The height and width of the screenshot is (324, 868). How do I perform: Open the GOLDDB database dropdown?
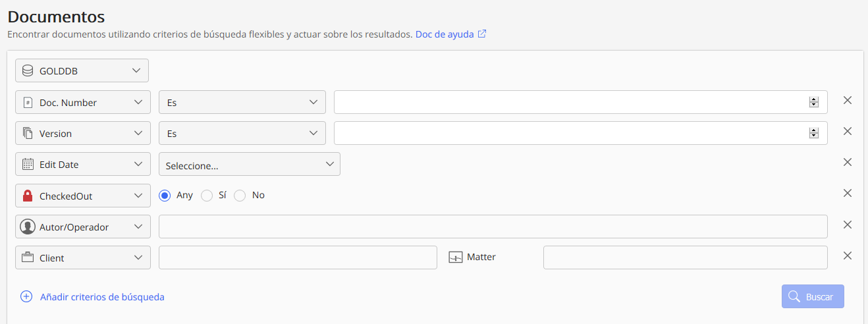pos(82,70)
